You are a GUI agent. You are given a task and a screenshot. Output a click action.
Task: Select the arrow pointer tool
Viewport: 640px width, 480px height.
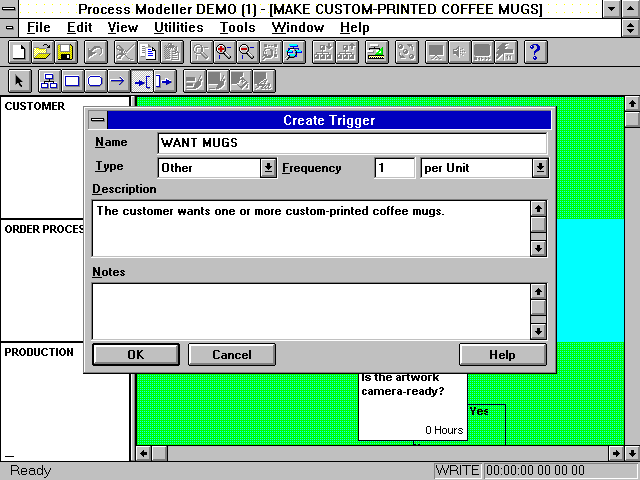tap(19, 81)
